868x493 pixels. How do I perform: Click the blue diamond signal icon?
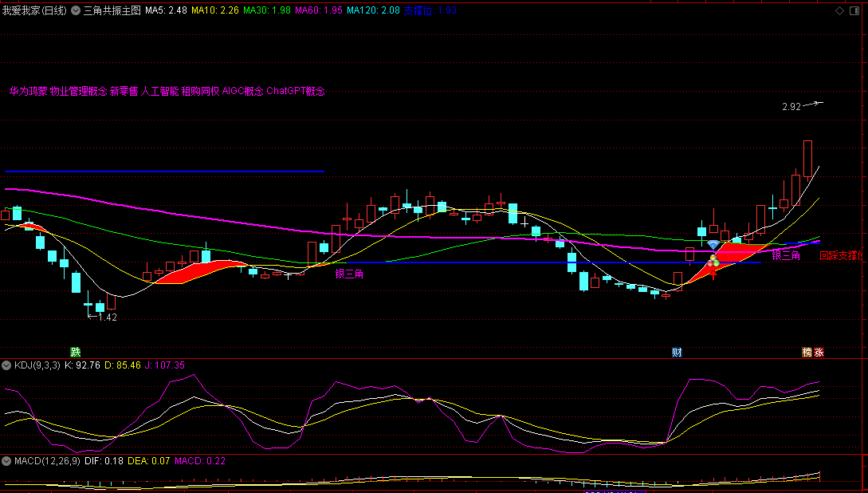(x=713, y=245)
